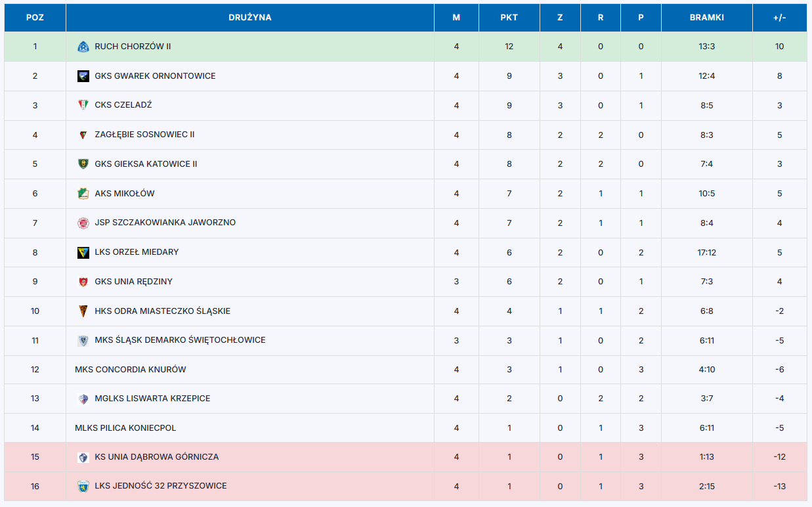Viewport: 812px width, 507px height.
Task: Click the PKT column header
Action: [x=509, y=18]
